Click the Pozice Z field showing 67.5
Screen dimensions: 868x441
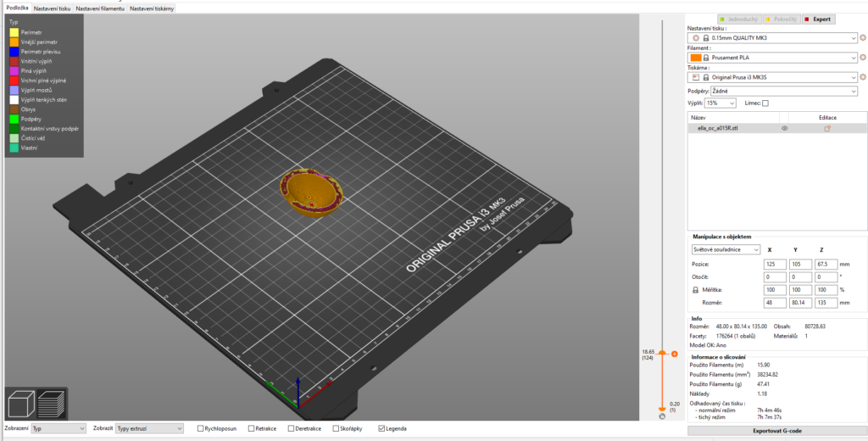click(826, 265)
